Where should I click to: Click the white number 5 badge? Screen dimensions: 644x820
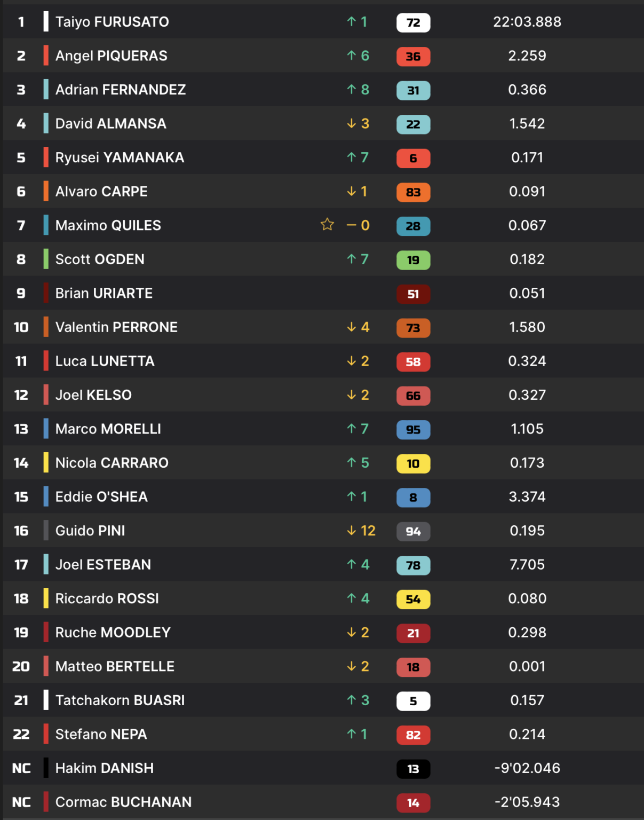(x=413, y=701)
